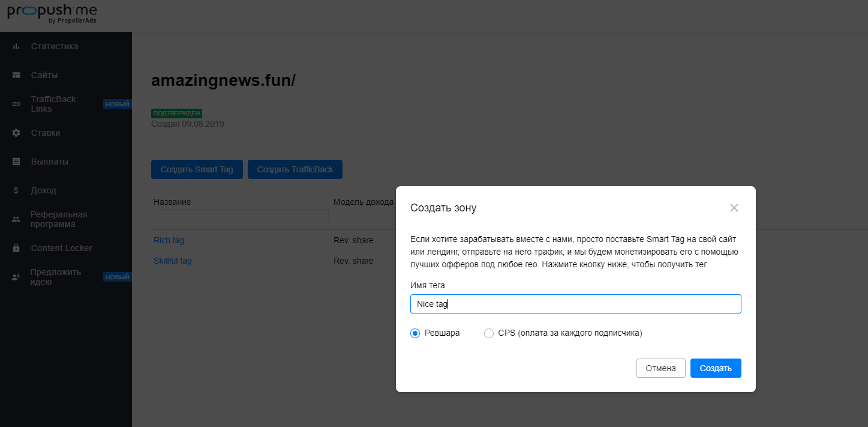Focus the Имя тега input field

(x=576, y=304)
